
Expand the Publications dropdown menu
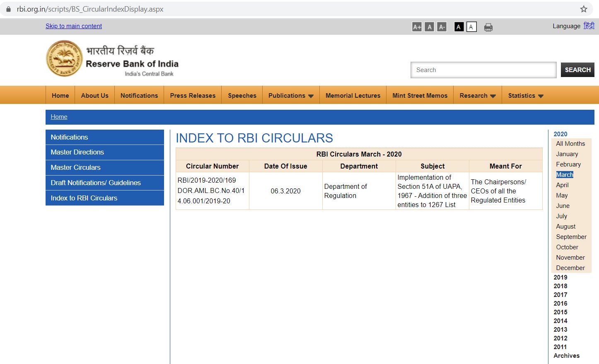[291, 95]
